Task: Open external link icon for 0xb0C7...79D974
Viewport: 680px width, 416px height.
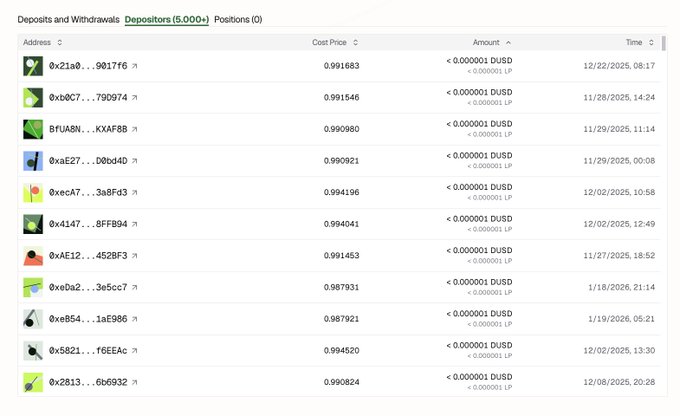Action: point(134,98)
